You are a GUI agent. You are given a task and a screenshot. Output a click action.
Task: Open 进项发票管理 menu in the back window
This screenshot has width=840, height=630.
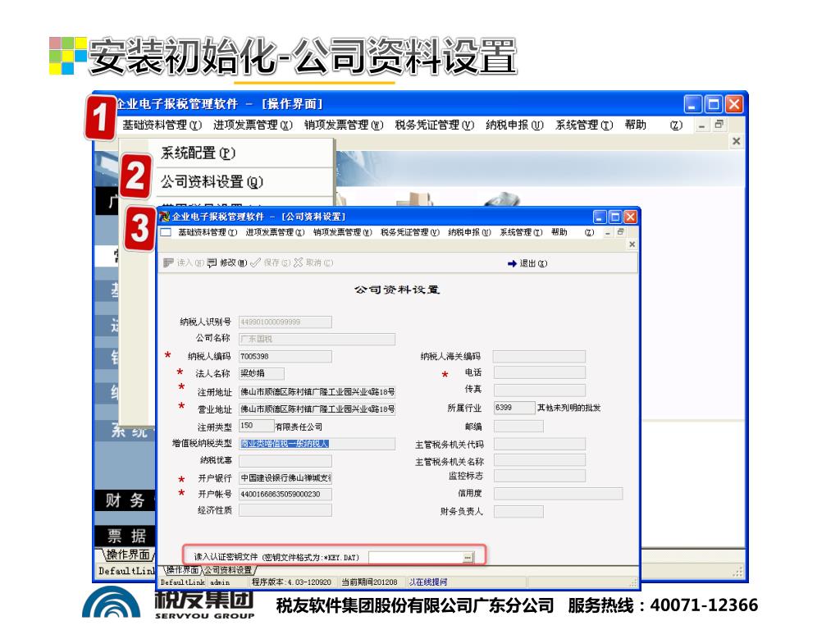[x=253, y=125]
